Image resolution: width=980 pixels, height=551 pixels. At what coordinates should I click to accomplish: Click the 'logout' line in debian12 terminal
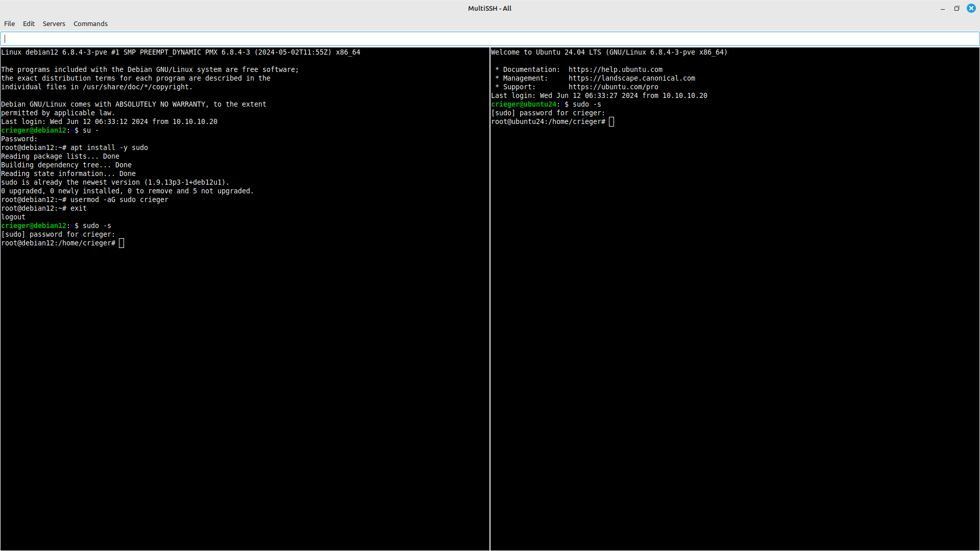click(13, 217)
